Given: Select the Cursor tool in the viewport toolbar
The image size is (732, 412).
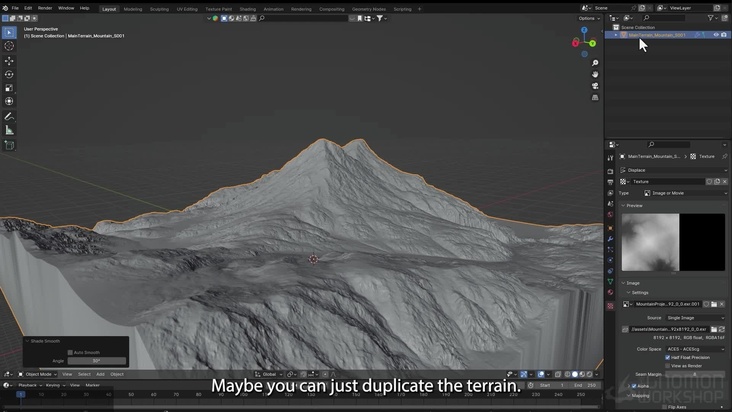Looking at the screenshot, I should (x=9, y=46).
